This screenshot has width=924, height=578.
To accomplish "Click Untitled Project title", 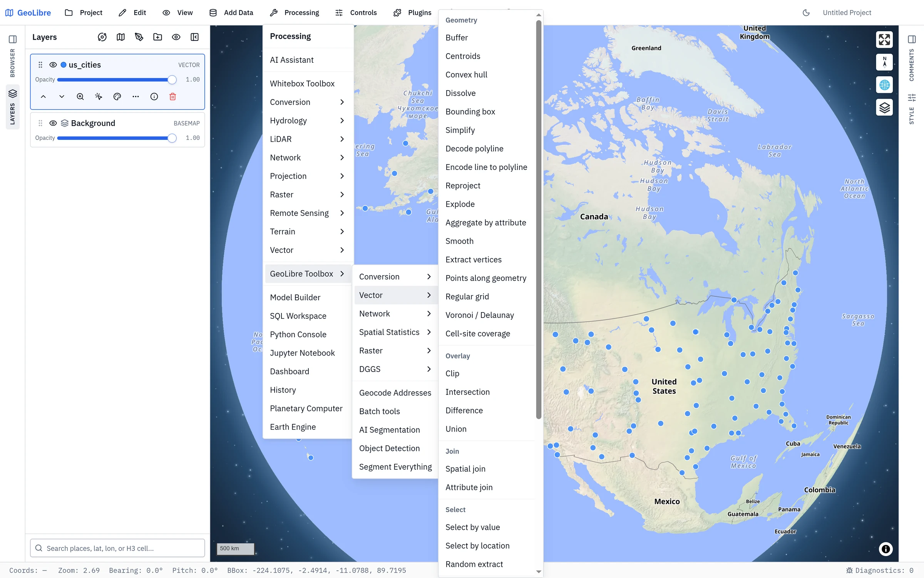I will click(847, 13).
